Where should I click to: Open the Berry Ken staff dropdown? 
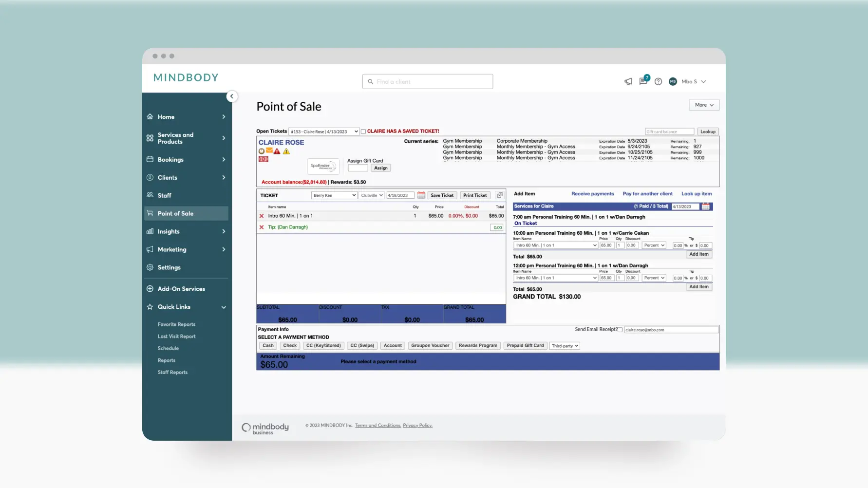(x=334, y=195)
